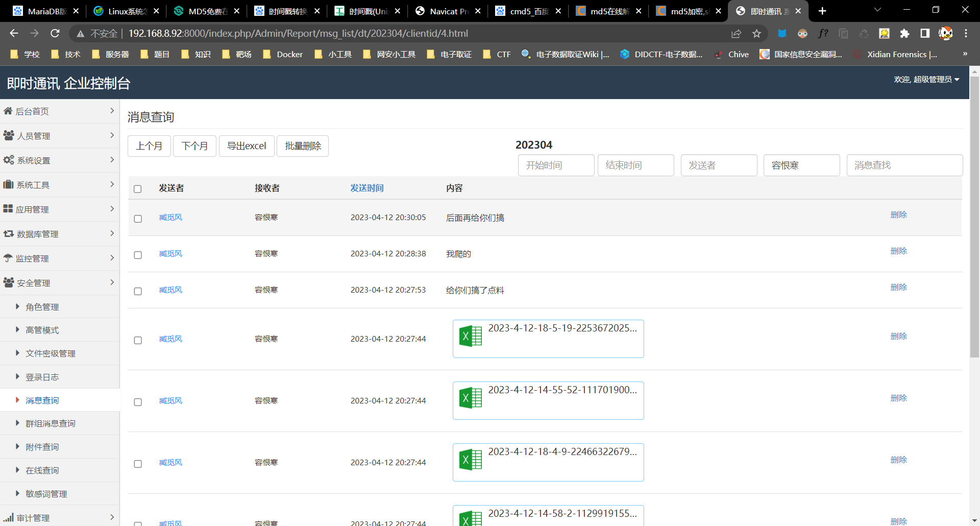The width and height of the screenshot is (980, 526).
Task: Click the side panel icon in toolbar
Action: [925, 33]
